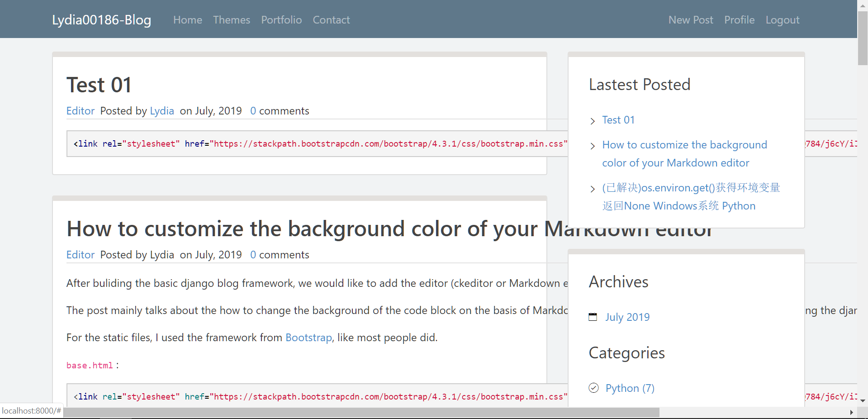This screenshot has height=419, width=868.
Task: Open the Contact page
Action: [x=331, y=20]
